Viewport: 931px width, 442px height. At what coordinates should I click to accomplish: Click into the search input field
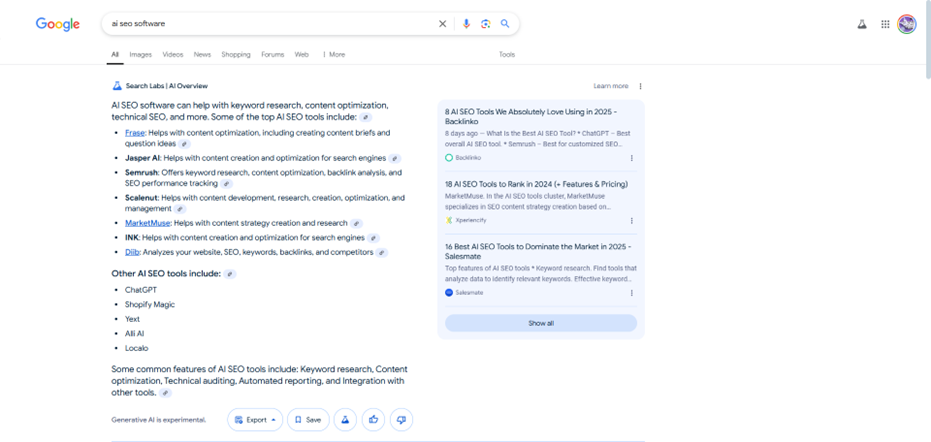270,24
